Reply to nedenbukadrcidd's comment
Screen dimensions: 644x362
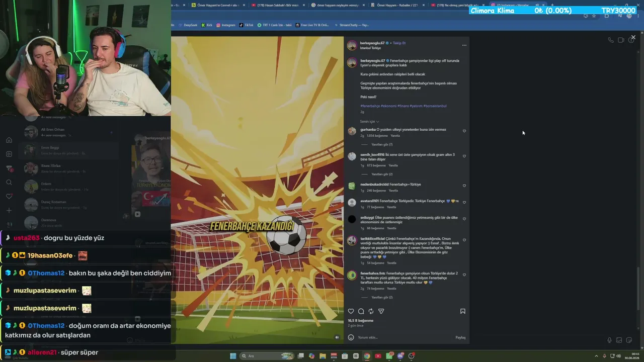pos(393,191)
